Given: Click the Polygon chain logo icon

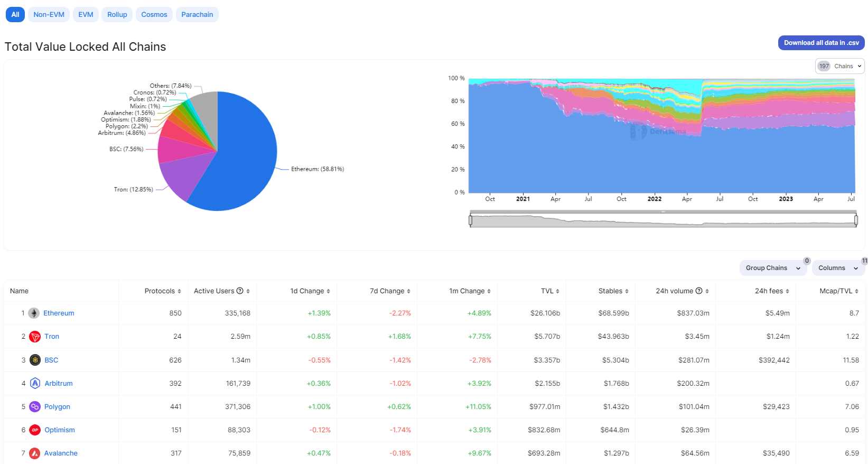Looking at the screenshot, I should pyautogui.click(x=35, y=407).
